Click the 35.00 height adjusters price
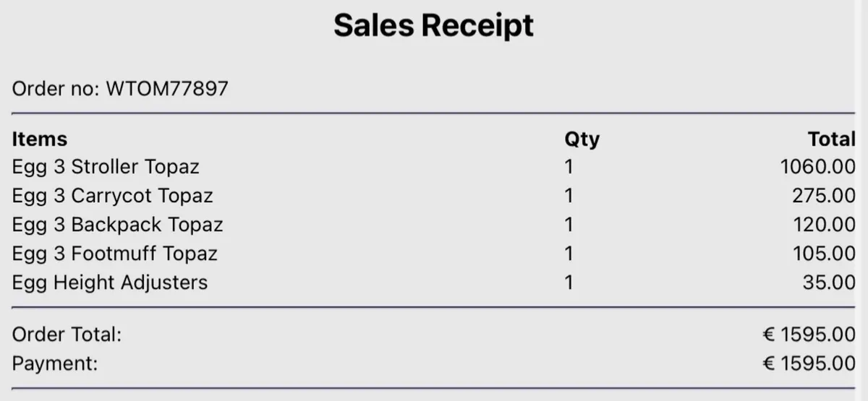This screenshot has width=868, height=401. (x=829, y=283)
